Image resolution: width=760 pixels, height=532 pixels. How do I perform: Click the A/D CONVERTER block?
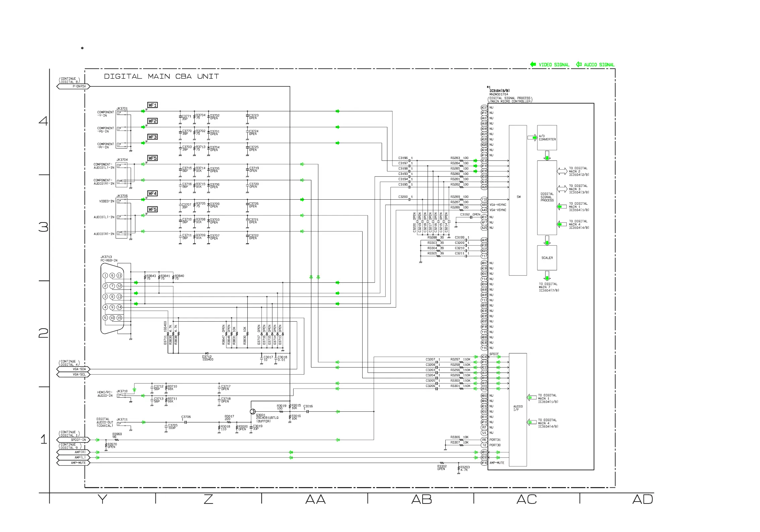(x=547, y=138)
